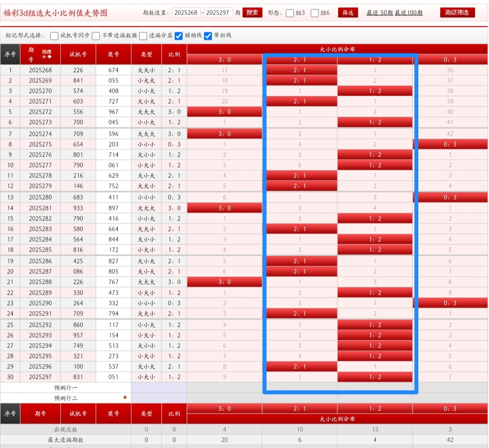Viewport: 489px width, 448px height.
Task: Click the highlighted 0:3 cell in row 2025275
Action: (450, 144)
